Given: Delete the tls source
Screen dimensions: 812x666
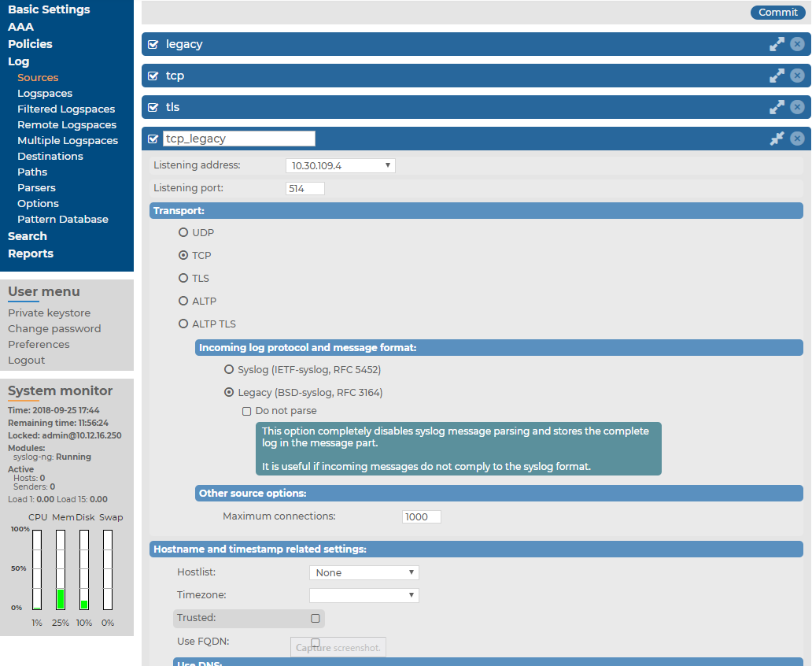Looking at the screenshot, I should tap(797, 107).
